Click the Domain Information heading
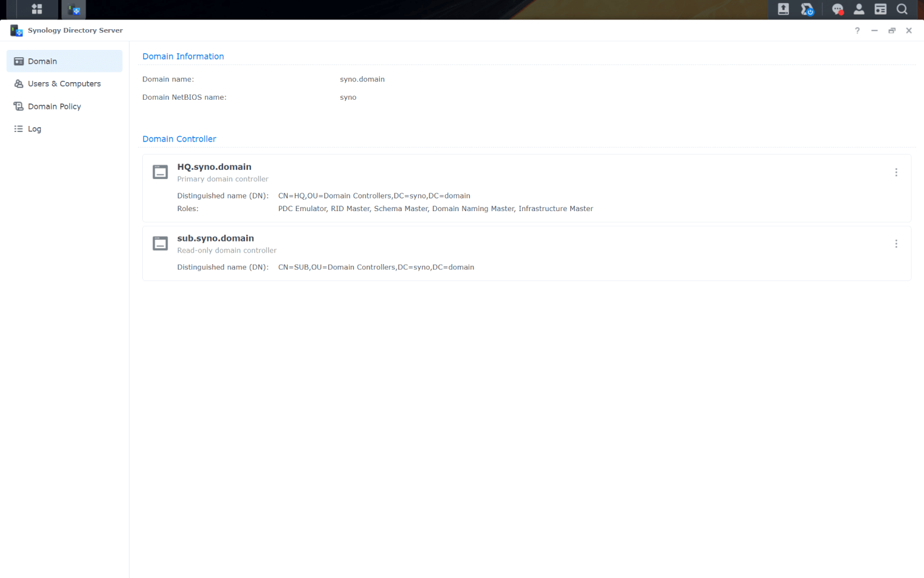Viewport: 924px width, 578px height. tap(183, 57)
